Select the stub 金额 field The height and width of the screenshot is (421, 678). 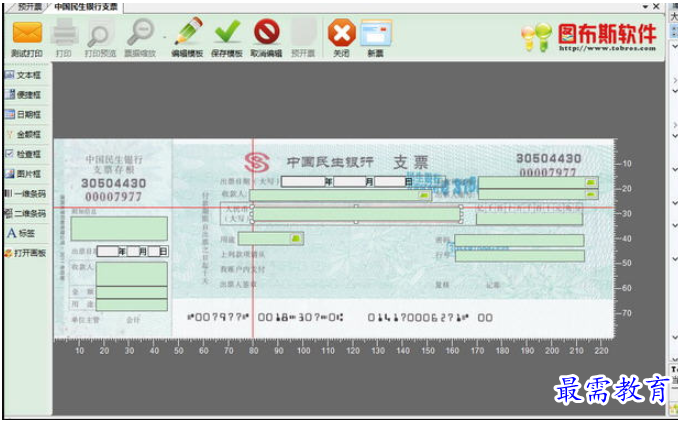131,292
